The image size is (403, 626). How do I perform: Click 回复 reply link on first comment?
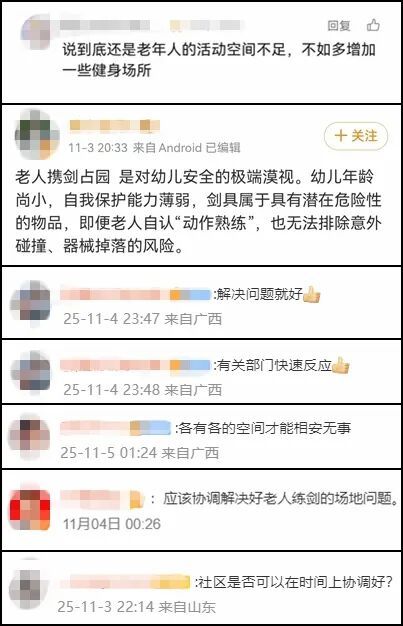339,26
